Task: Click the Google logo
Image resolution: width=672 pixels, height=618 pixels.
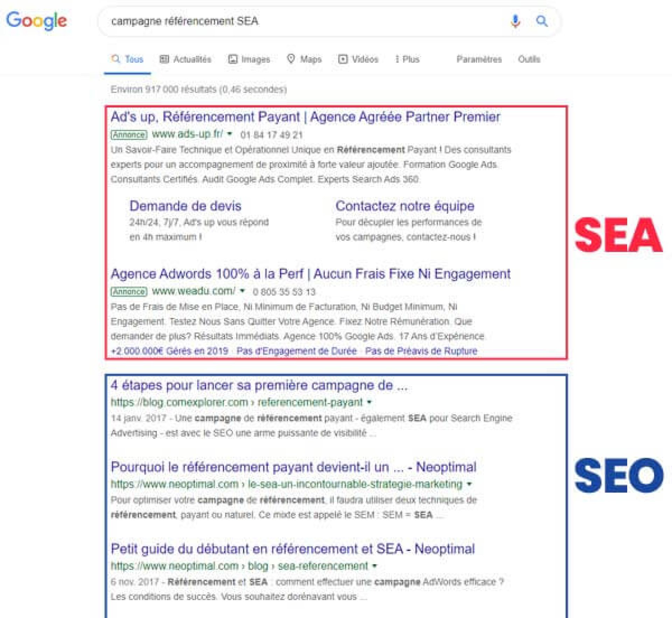Action: pos(36,20)
